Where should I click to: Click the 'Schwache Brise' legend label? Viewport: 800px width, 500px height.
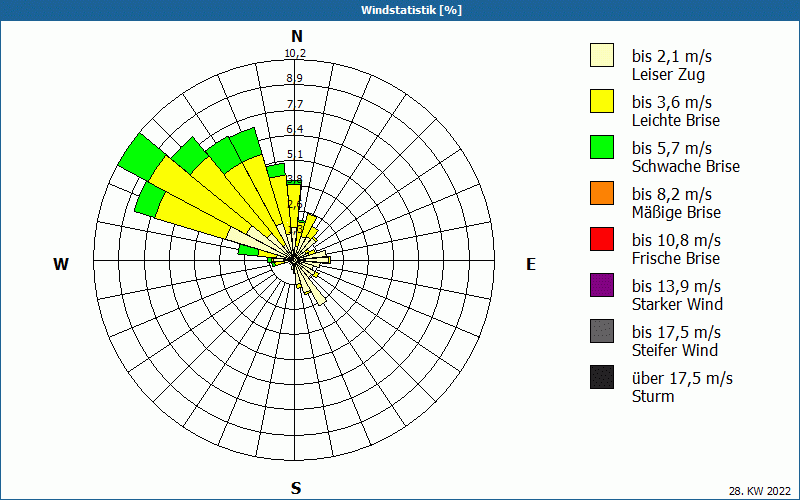click(x=686, y=166)
